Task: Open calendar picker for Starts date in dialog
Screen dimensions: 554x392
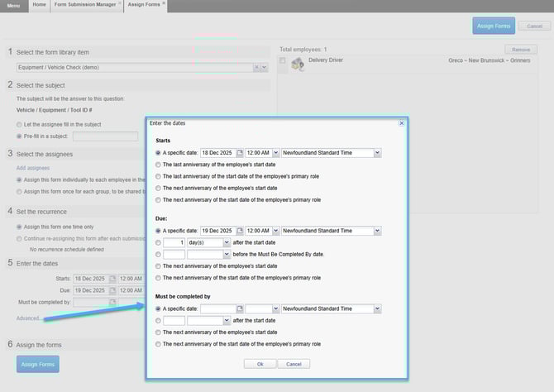Action: (240, 153)
